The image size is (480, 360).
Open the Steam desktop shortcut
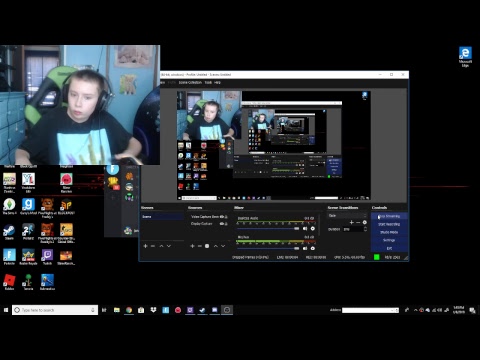tap(9, 232)
